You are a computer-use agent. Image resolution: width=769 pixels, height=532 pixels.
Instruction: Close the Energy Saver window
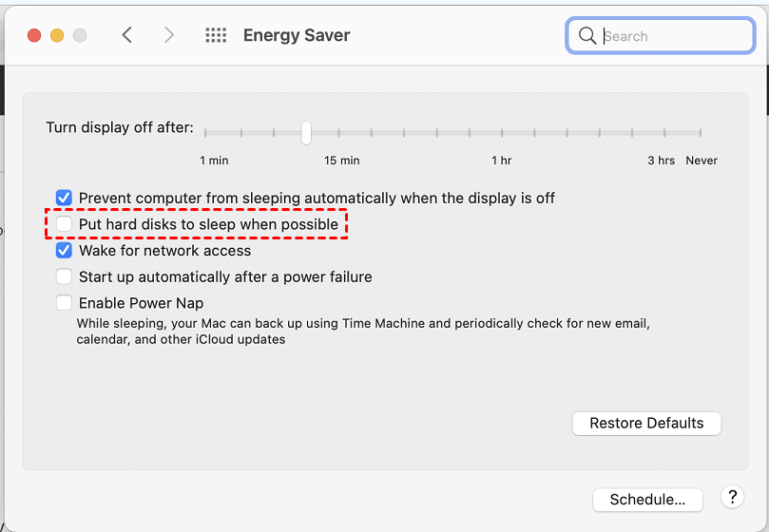[34, 35]
